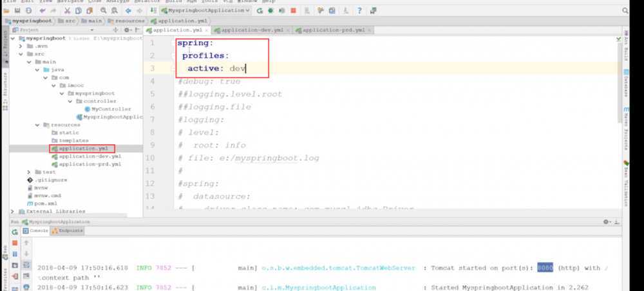Open the Structure tool window on left
The image size is (644, 291).
[x=5, y=92]
